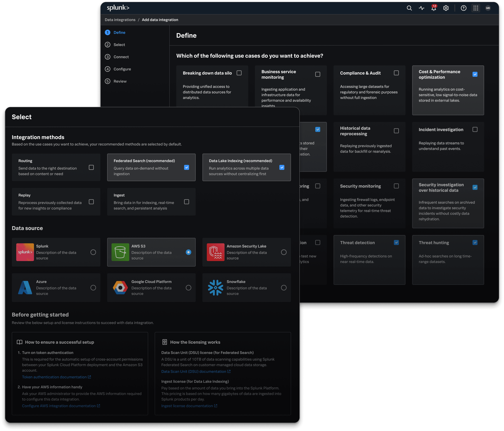Click the Snowflake data source icon

215,288
